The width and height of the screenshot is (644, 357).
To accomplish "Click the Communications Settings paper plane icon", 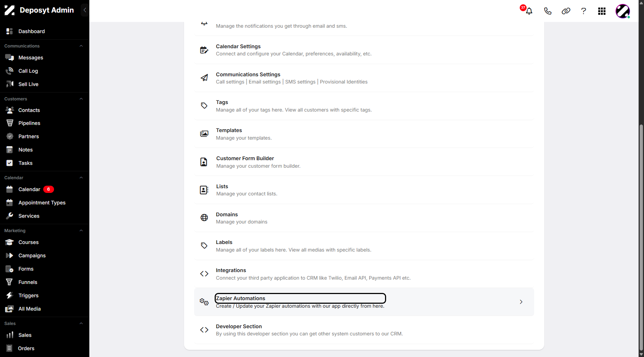I will [x=204, y=78].
